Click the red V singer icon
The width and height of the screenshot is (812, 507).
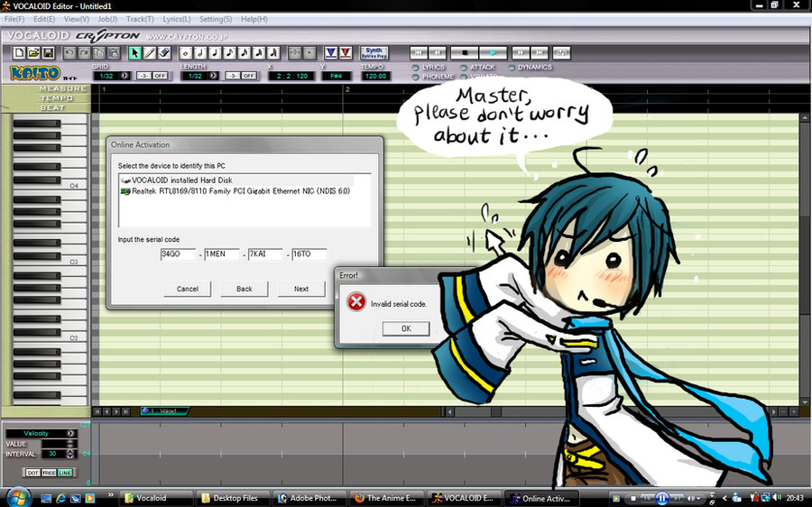[x=346, y=52]
